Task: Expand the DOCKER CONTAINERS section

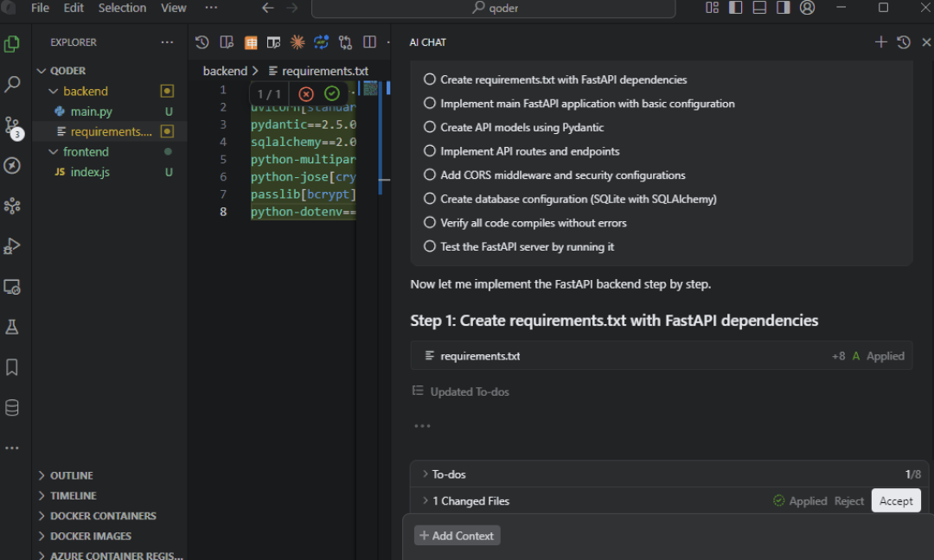Action: tap(42, 516)
